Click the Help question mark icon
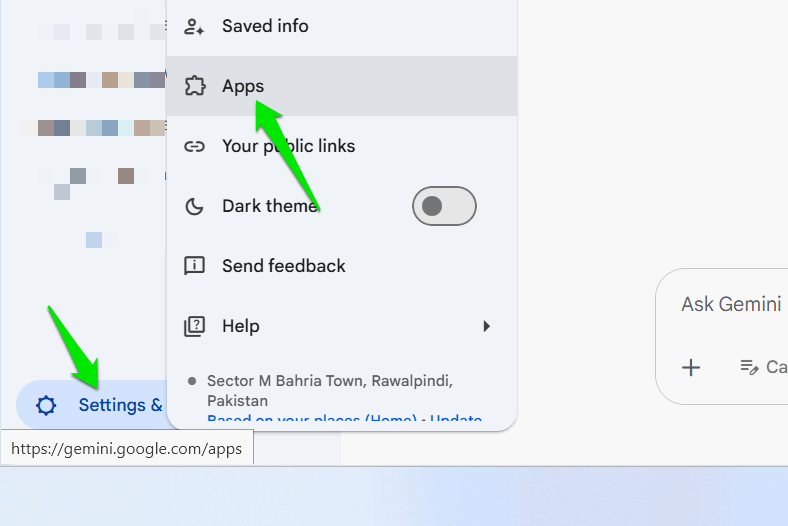 pos(194,326)
